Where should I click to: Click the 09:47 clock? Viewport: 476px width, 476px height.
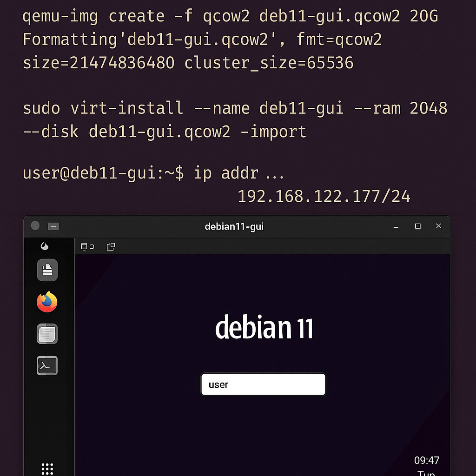427,460
